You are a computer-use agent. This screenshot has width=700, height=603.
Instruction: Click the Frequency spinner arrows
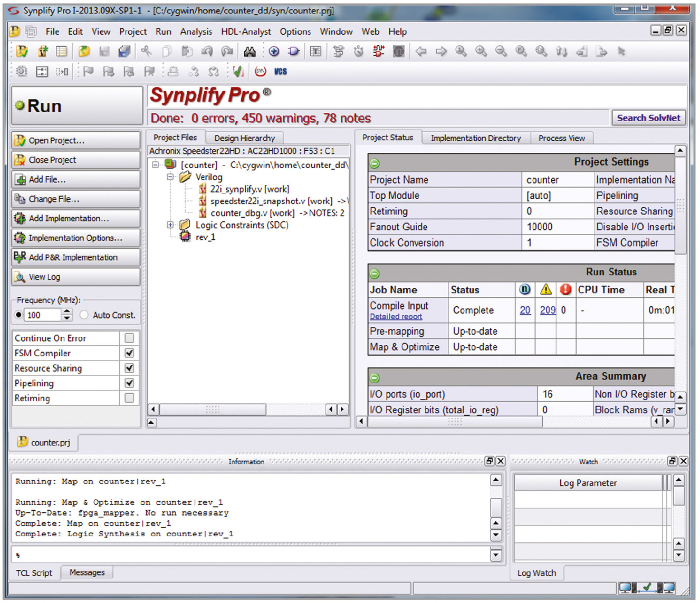67,315
